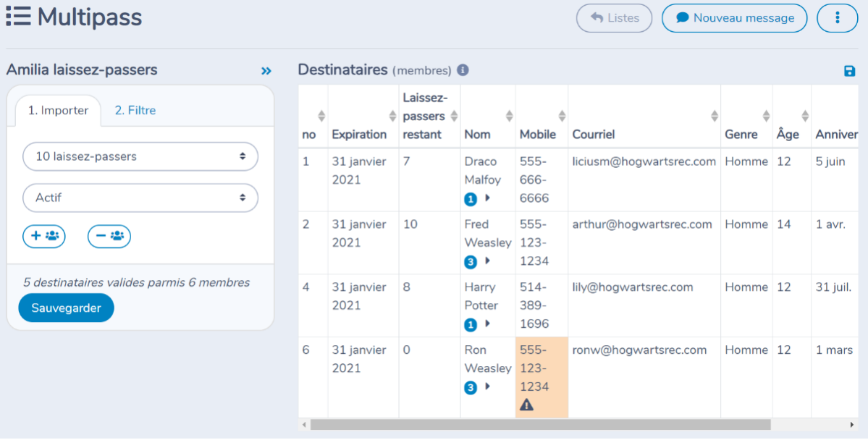Click the badge number 1 under Draco Malfoy

click(x=471, y=199)
